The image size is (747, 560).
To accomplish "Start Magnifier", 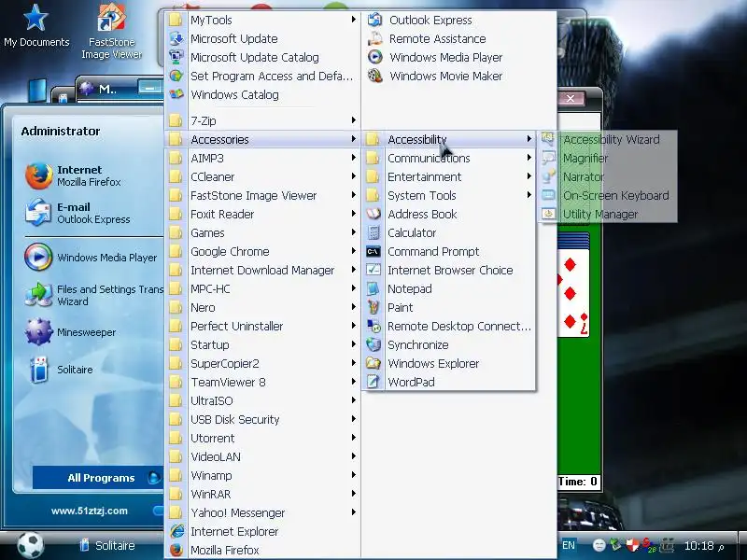I will [x=608, y=158].
